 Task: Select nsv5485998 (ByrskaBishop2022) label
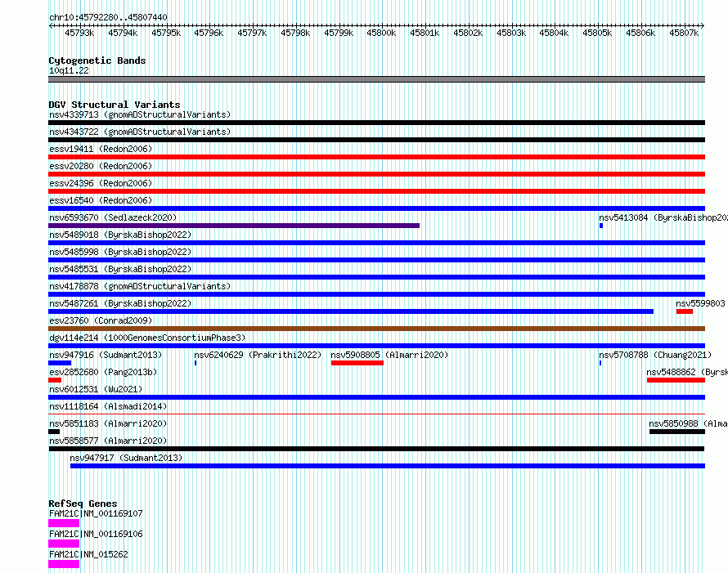coord(120,252)
